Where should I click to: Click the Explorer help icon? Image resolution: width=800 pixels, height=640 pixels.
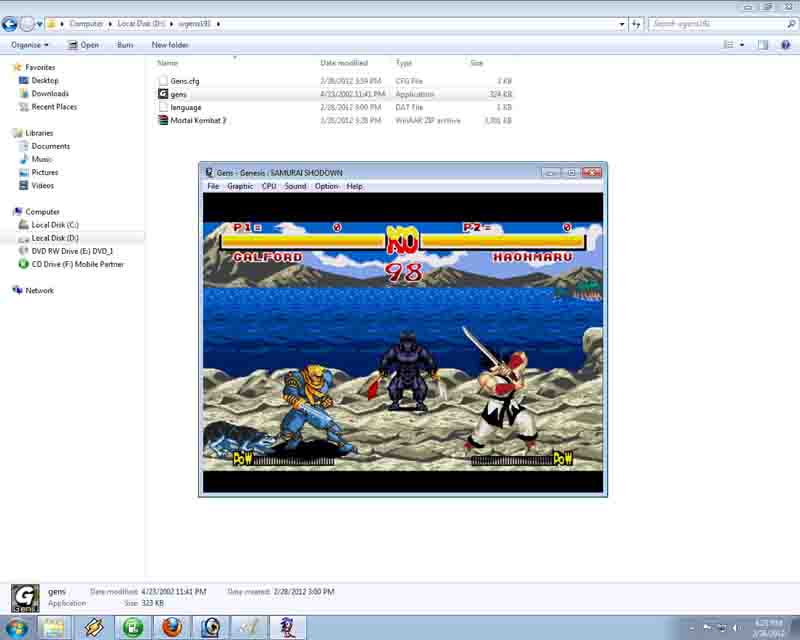(x=786, y=45)
